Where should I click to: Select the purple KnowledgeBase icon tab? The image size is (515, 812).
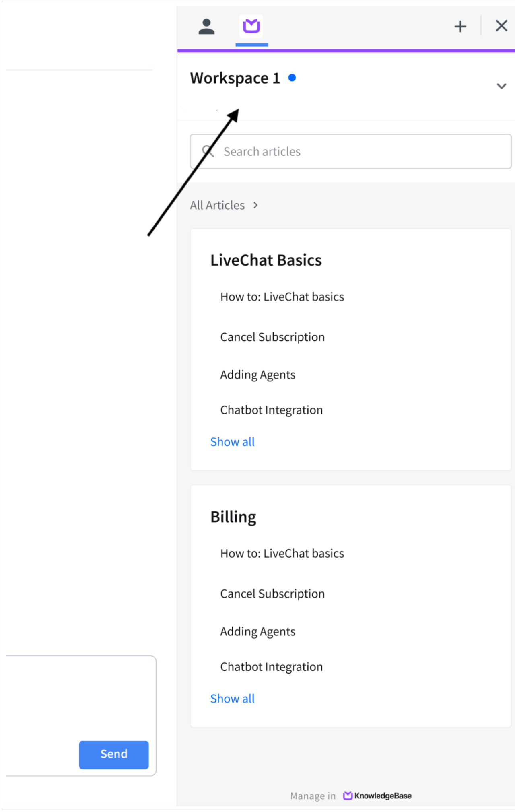[251, 27]
